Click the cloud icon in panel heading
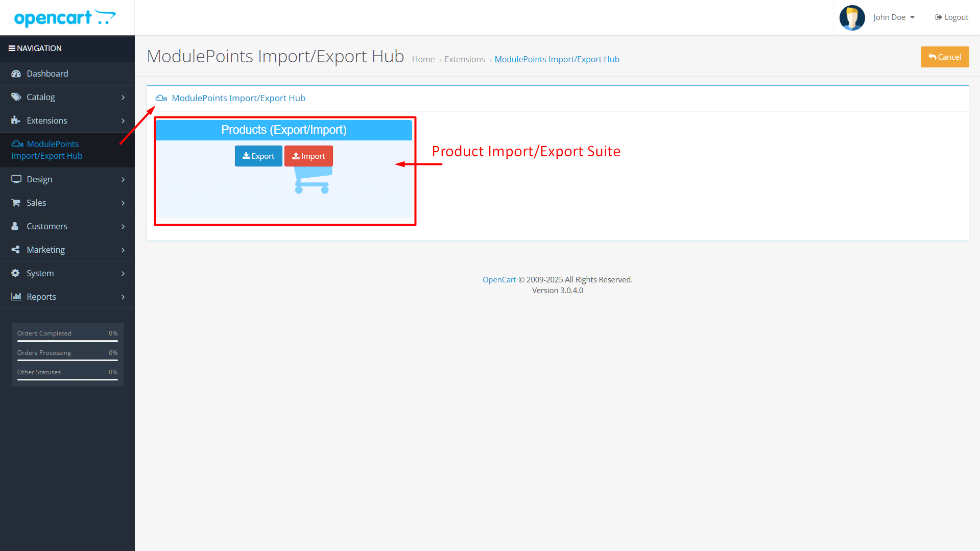The width and height of the screenshot is (980, 551). tap(161, 98)
